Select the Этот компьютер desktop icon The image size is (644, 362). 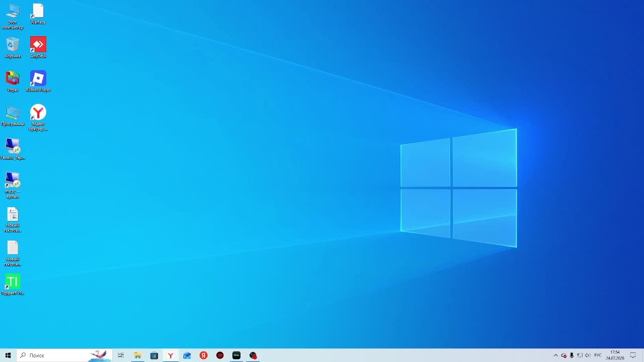tap(13, 16)
